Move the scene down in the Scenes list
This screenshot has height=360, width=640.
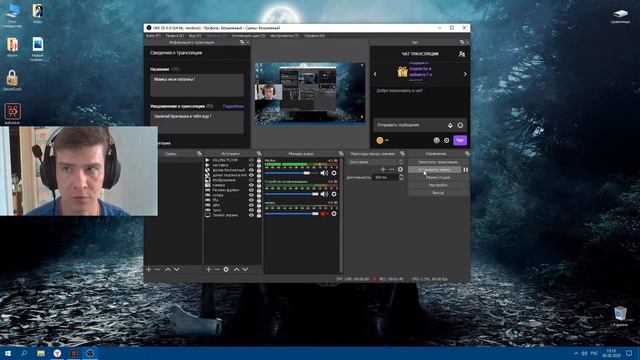click(177, 269)
